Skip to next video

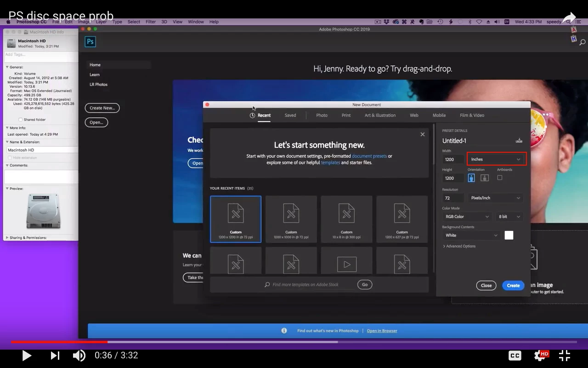tap(55, 356)
